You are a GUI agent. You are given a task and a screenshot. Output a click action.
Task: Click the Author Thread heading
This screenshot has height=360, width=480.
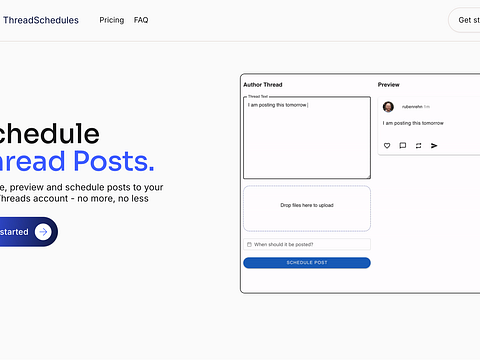pos(263,85)
